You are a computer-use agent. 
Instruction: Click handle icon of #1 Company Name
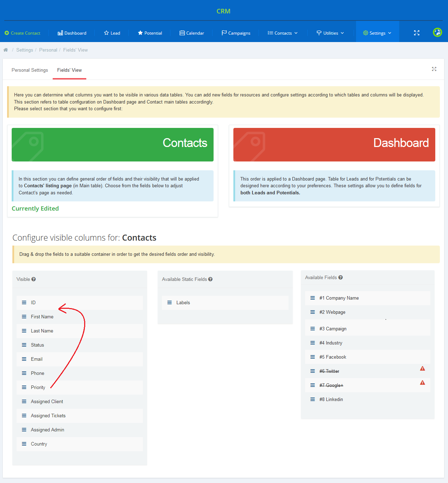[313, 298]
